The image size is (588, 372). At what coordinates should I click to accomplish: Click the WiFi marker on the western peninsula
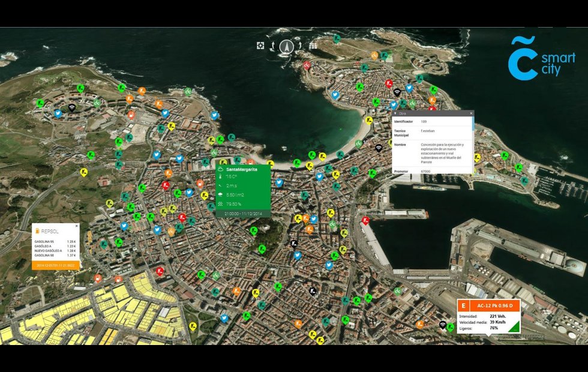[72, 107]
